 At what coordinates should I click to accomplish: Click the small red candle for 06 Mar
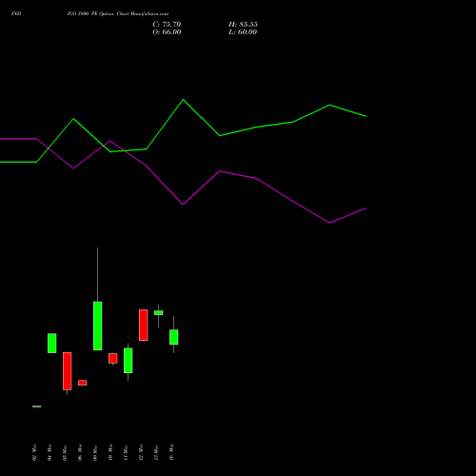point(83,383)
